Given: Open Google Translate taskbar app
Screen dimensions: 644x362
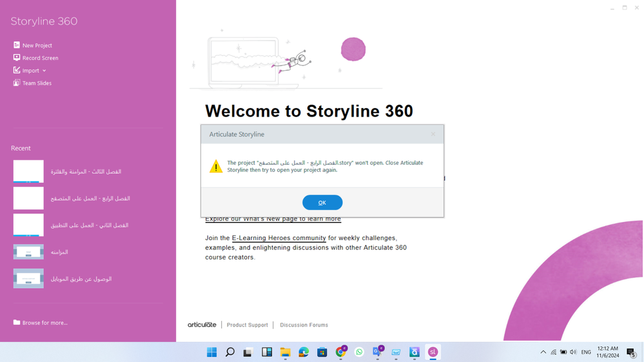Looking at the screenshot, I should pos(378,351).
